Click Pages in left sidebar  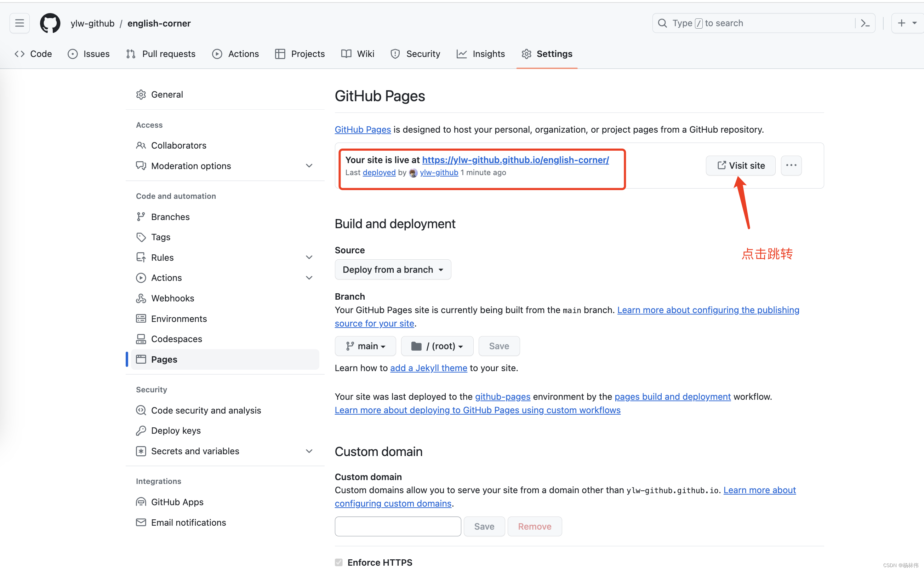pos(164,359)
